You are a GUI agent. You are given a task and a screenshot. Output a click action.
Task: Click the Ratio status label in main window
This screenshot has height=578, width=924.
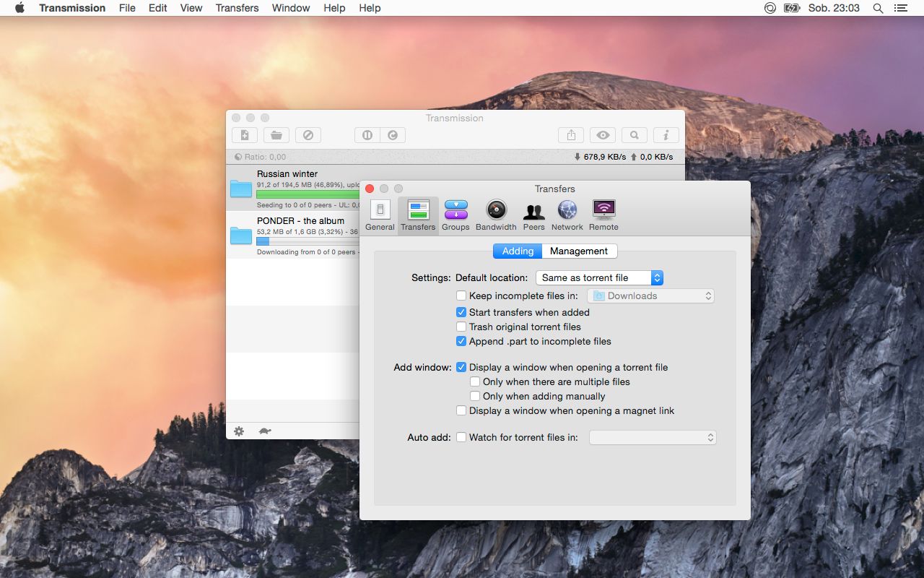coord(261,157)
